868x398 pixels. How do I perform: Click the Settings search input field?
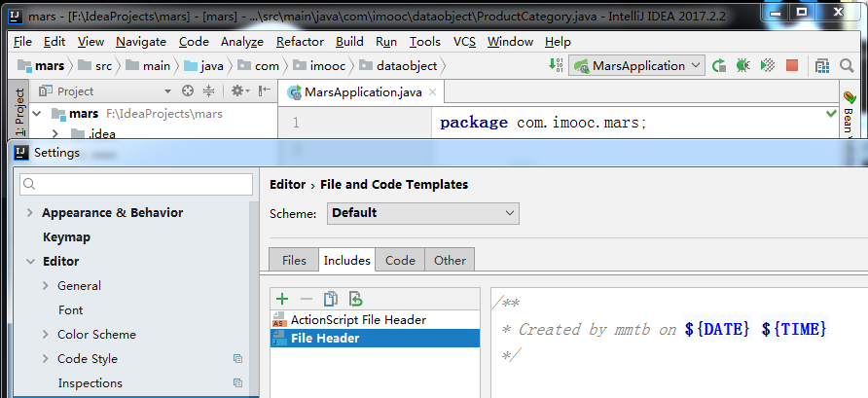click(136, 184)
